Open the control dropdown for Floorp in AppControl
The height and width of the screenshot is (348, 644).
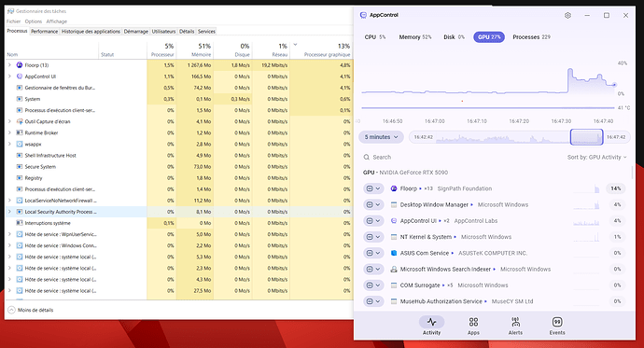(373, 188)
